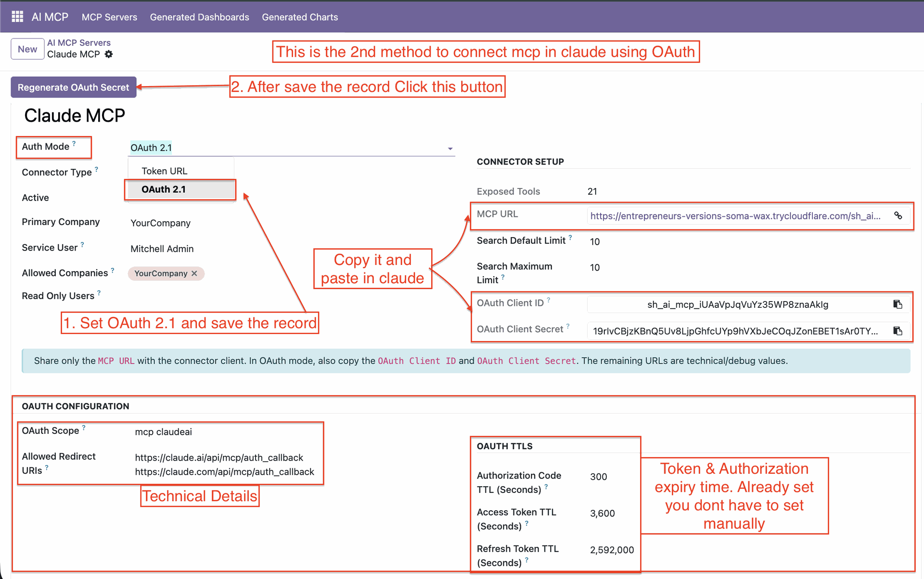This screenshot has width=924, height=579.
Task: Expand the Auth Mode dropdown arrow
Action: pos(450,149)
